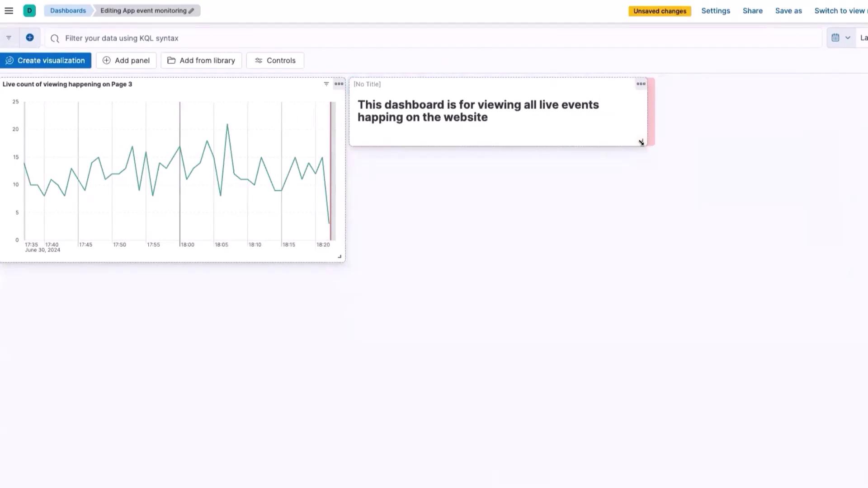868x488 pixels.
Task: Open Add from library
Action: tap(201, 61)
